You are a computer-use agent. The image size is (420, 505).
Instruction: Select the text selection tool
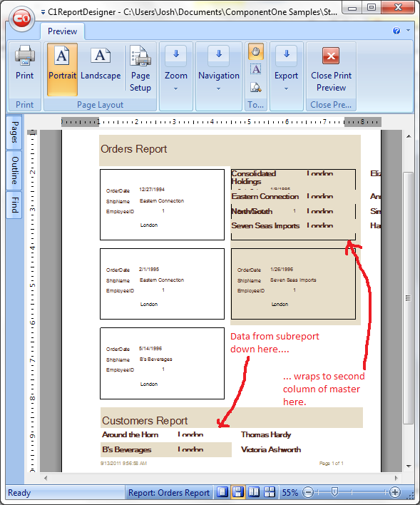tap(256, 69)
